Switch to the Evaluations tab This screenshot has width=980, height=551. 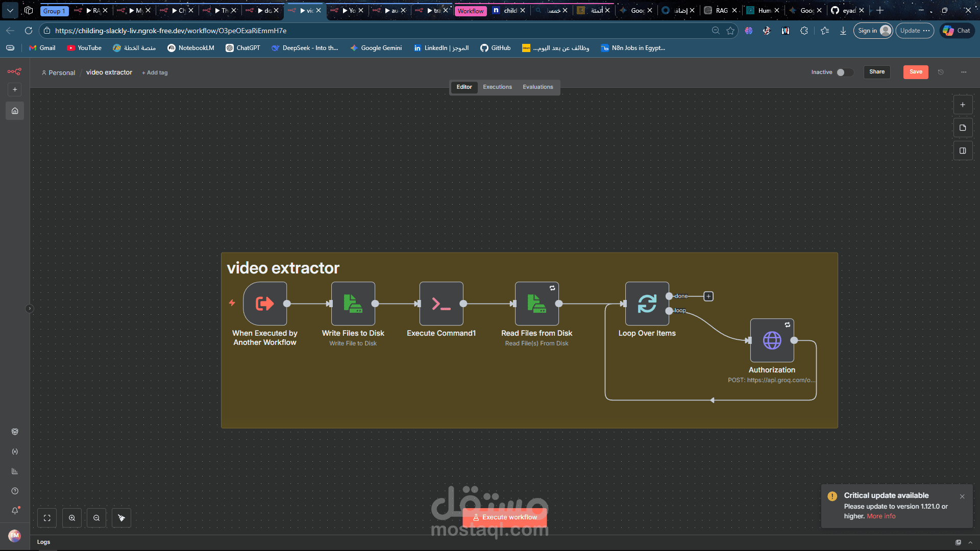(537, 87)
